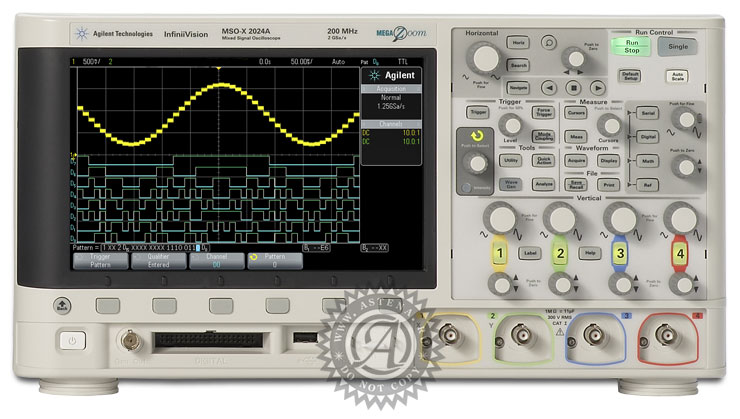This screenshot has width=740, height=419.
Task: Click the Acquisition header in the Agilent sidebar
Action: [x=391, y=89]
